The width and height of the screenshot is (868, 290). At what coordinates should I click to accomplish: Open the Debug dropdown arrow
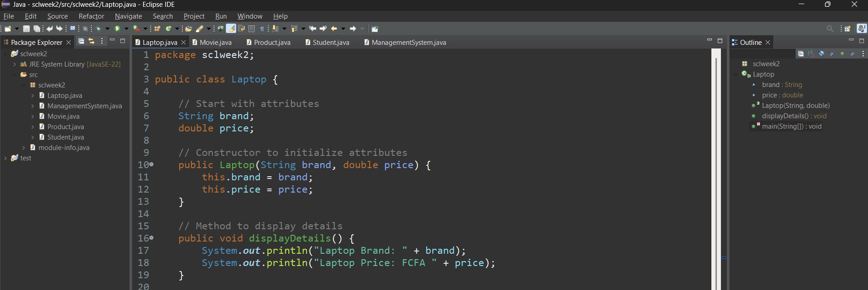click(x=107, y=29)
